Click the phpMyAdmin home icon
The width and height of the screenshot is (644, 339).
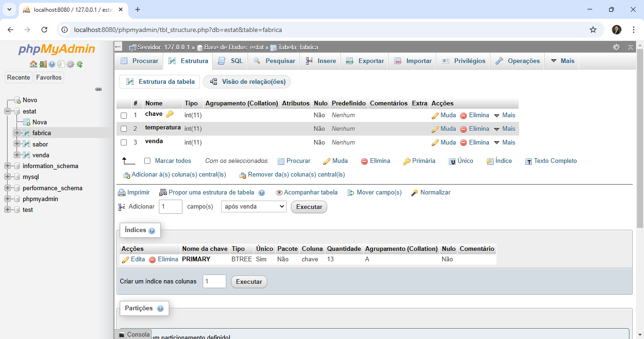[x=33, y=65]
